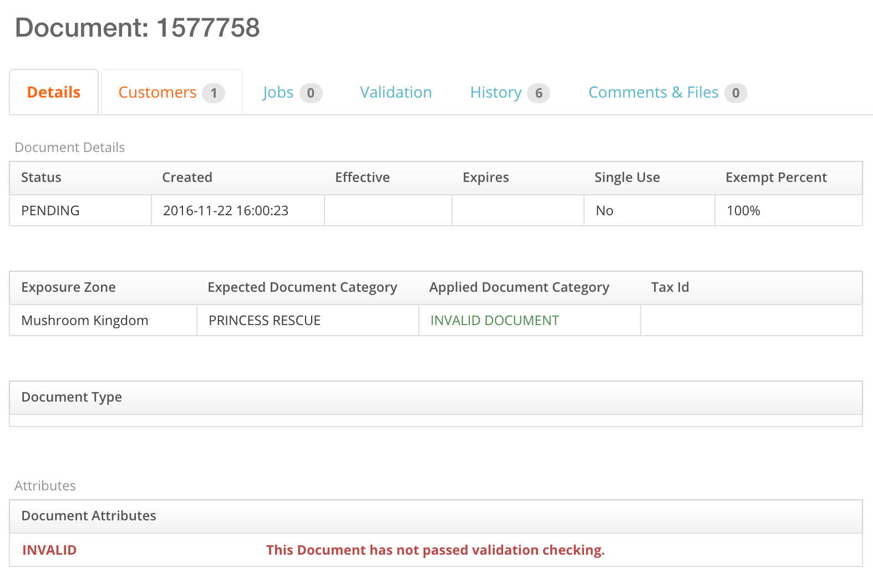Click the PENDING status cell
This screenshot has width=873, height=588.
(50, 211)
